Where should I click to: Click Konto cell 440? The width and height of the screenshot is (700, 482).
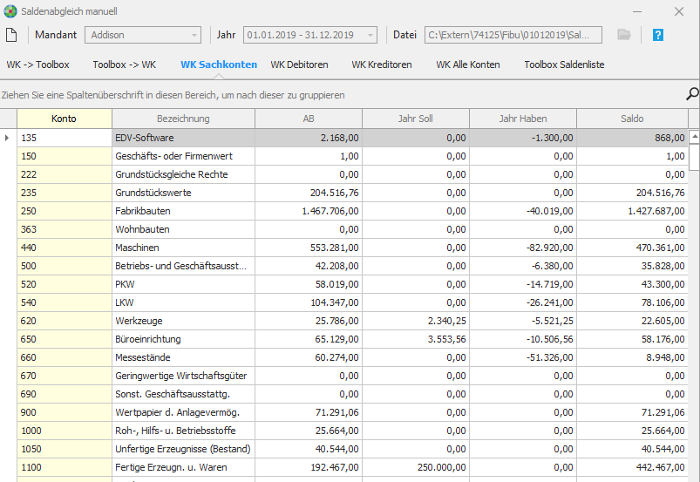[x=64, y=248]
